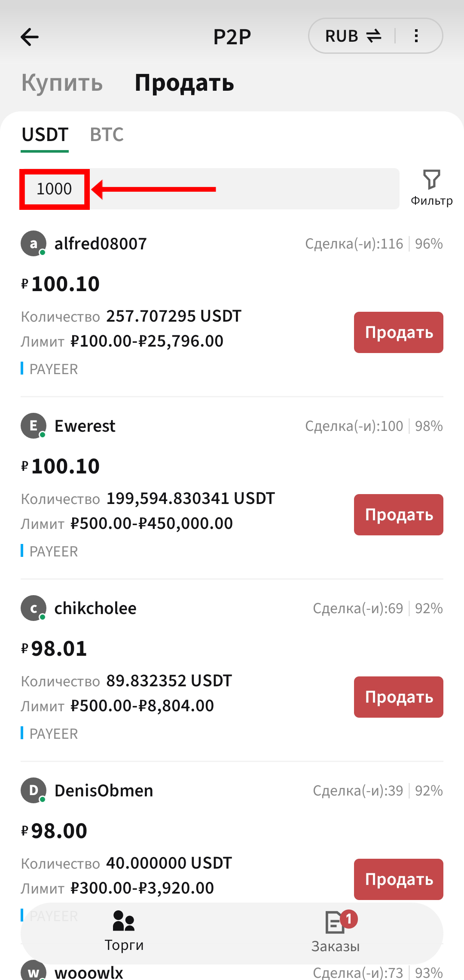
Task: Select the Продать tab
Action: (184, 83)
